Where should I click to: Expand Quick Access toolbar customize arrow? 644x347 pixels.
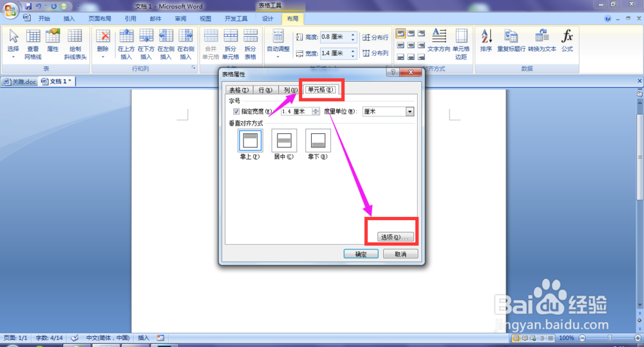pos(78,6)
